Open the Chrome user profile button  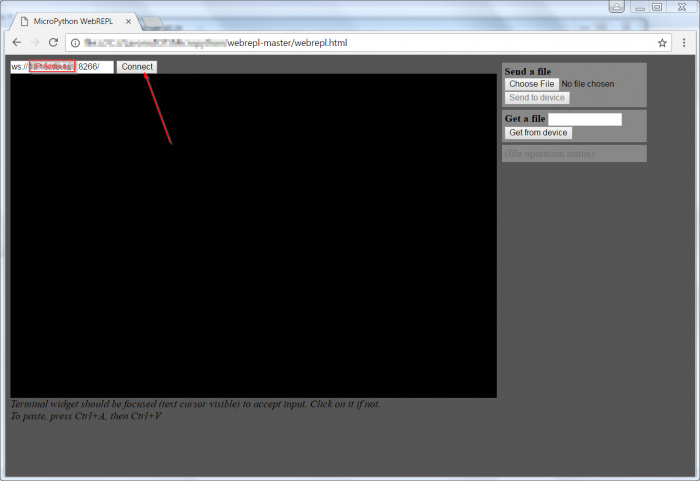(x=617, y=6)
